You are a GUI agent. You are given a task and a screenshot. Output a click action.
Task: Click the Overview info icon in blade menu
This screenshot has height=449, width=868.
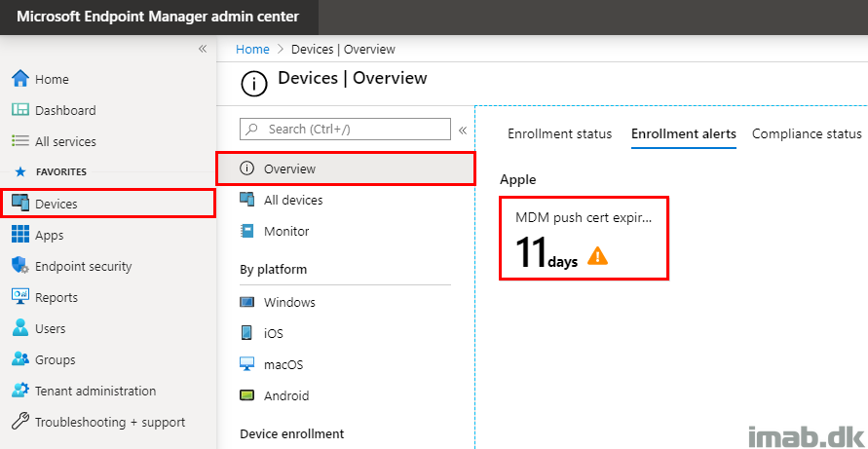(246, 168)
